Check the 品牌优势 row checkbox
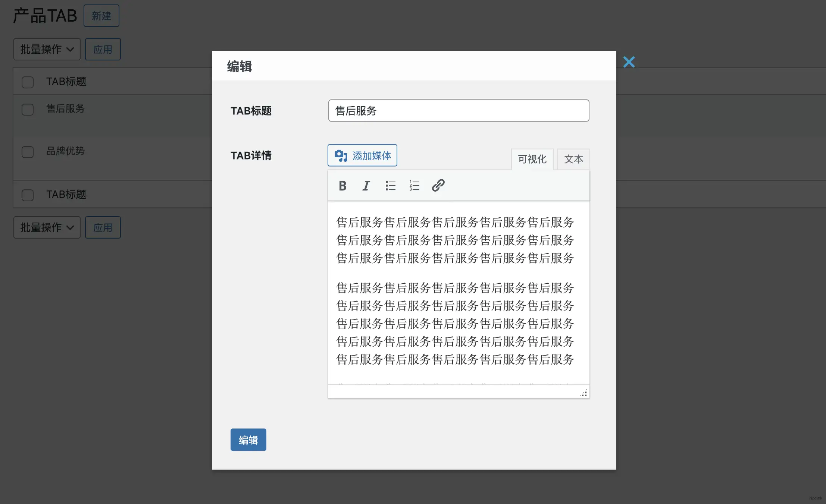Screen dimensions: 826x504 pyautogui.click(x=28, y=152)
